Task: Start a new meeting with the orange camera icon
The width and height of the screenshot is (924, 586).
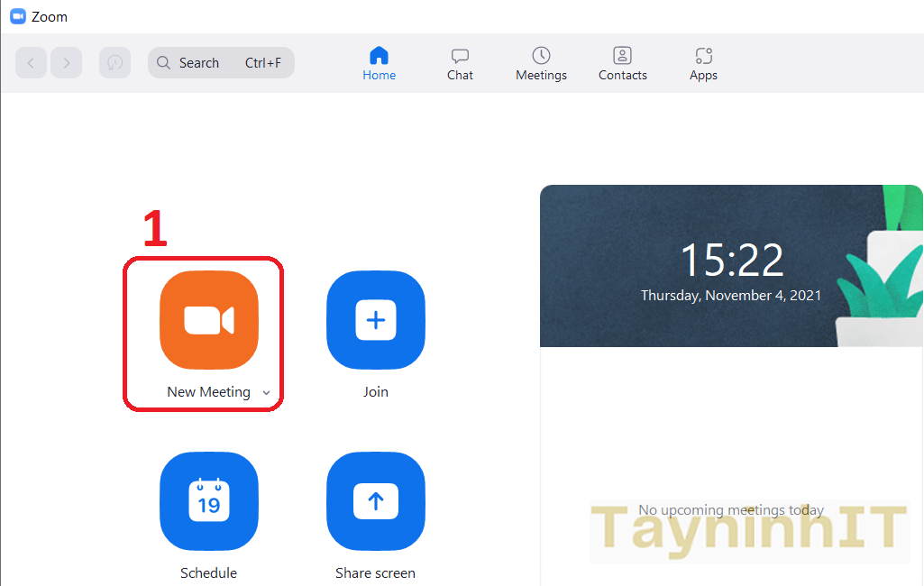Action: [x=208, y=320]
